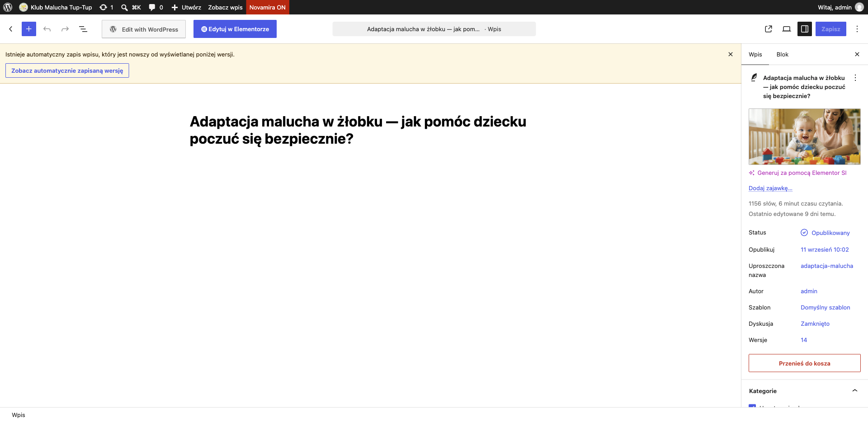Open discussion setting Zamknięto
Viewport: 868px width, 422px height.
[815, 324]
